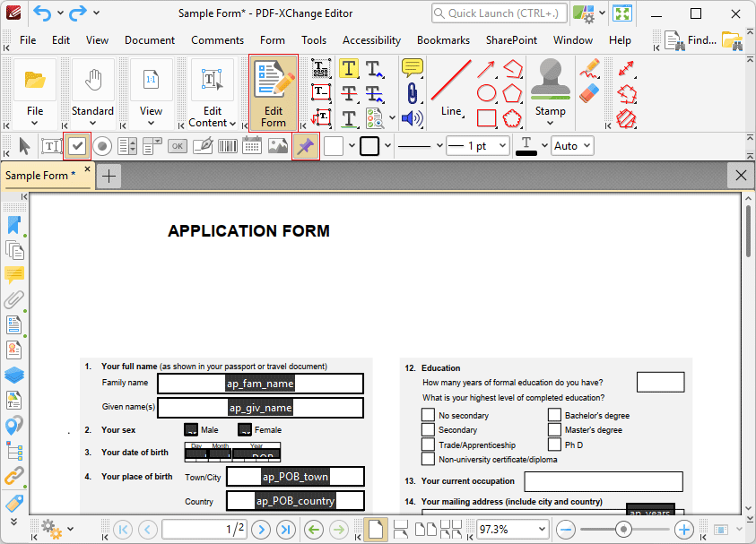
Task: Open the Bookmarks menu
Action: (x=443, y=40)
